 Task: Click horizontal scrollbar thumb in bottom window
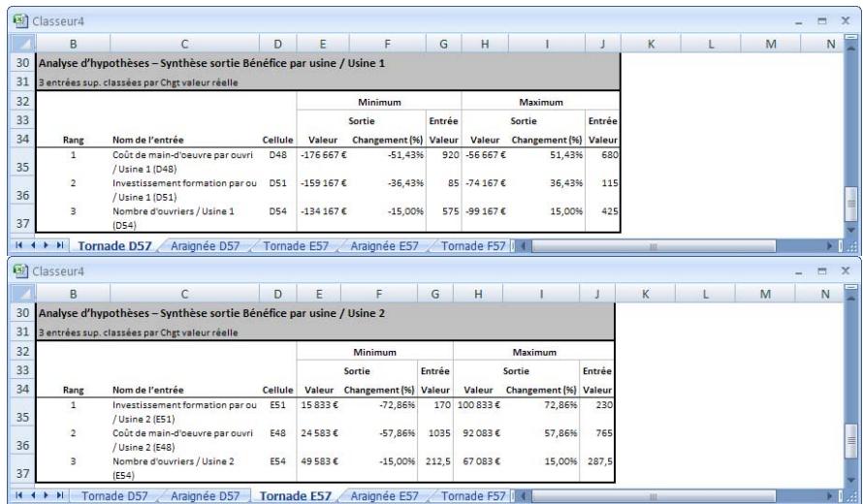[x=654, y=495]
